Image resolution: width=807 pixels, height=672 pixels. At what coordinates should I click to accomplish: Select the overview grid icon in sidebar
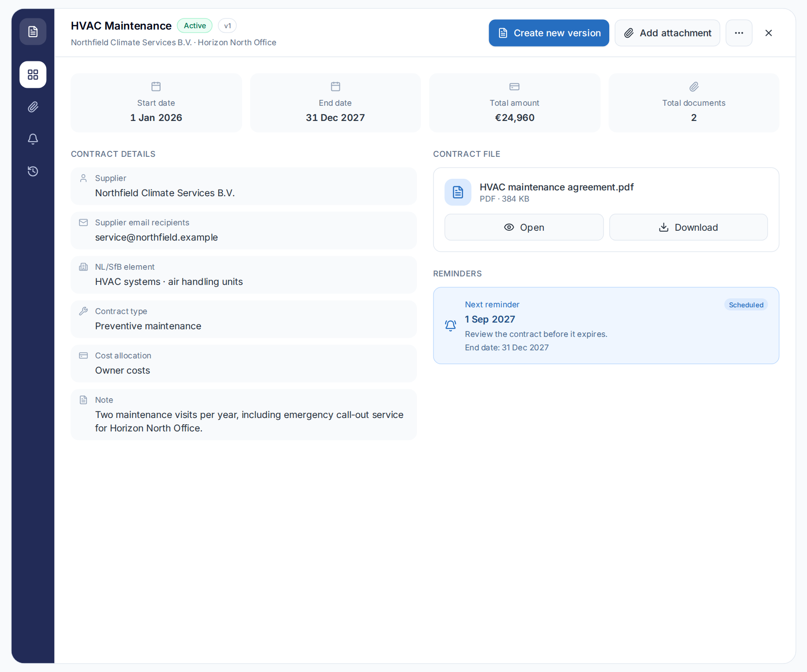click(x=33, y=74)
